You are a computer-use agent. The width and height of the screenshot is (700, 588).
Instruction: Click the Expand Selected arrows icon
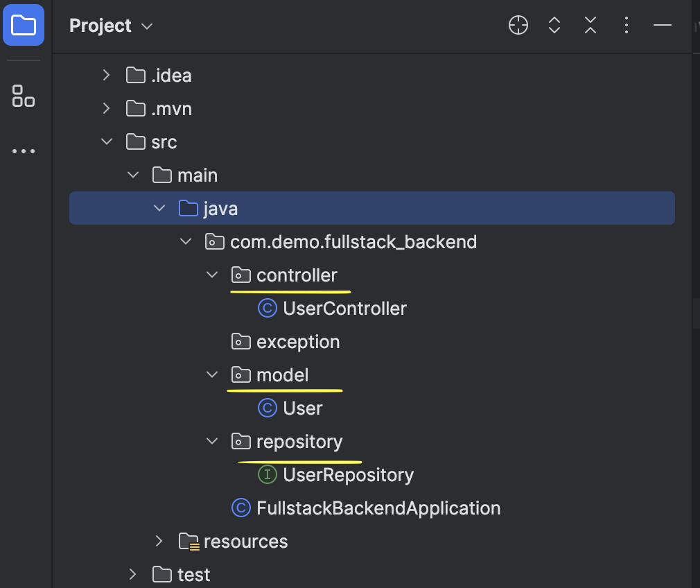coord(554,26)
